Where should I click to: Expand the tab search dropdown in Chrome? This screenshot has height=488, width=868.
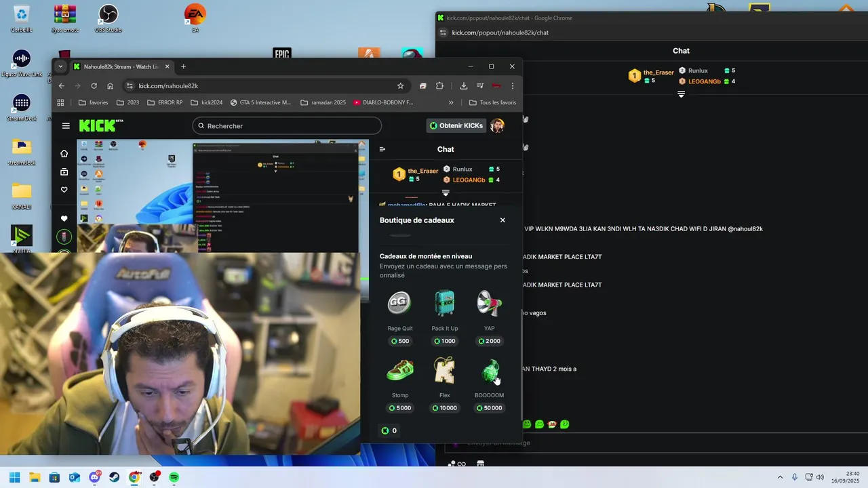[x=60, y=66]
